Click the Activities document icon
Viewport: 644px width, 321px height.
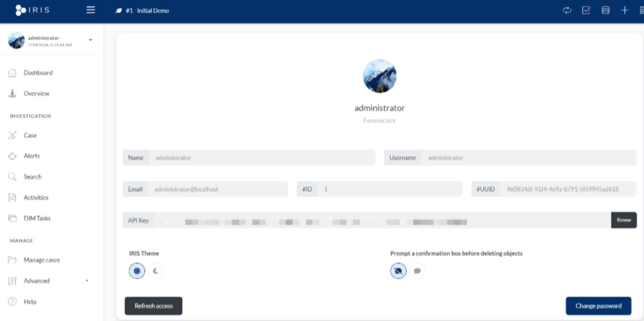point(12,198)
